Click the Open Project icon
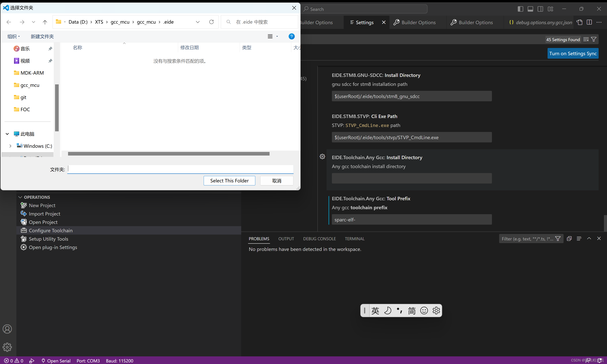The image size is (607, 364). (x=24, y=222)
